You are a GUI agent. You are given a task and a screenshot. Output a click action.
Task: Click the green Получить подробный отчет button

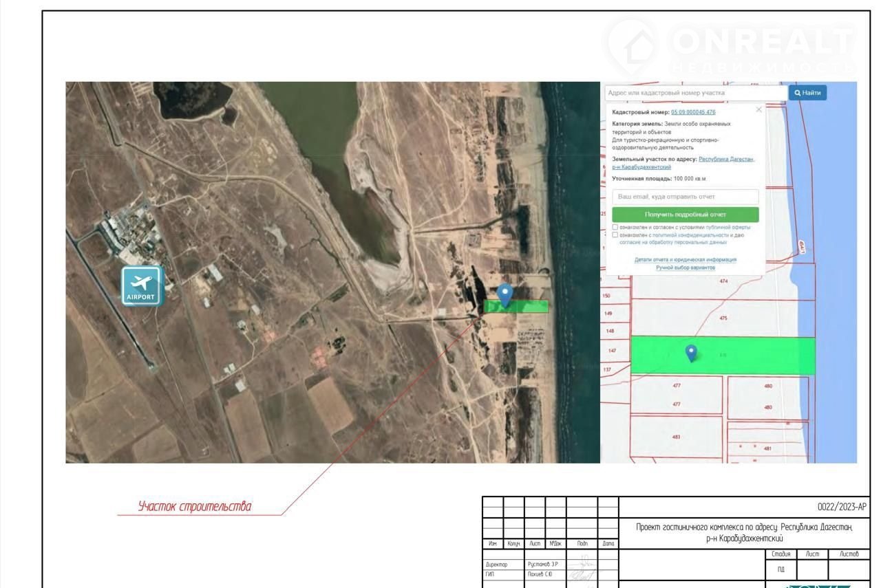685,215
